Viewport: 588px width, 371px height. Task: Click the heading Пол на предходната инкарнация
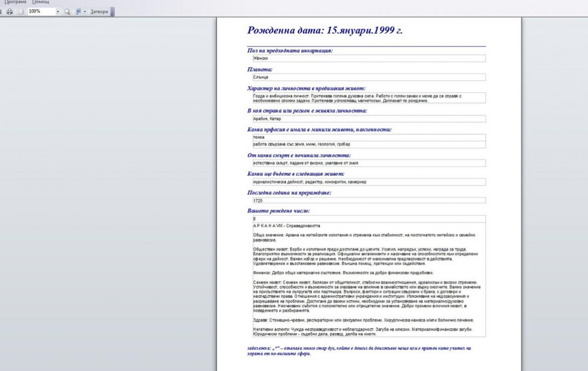290,51
